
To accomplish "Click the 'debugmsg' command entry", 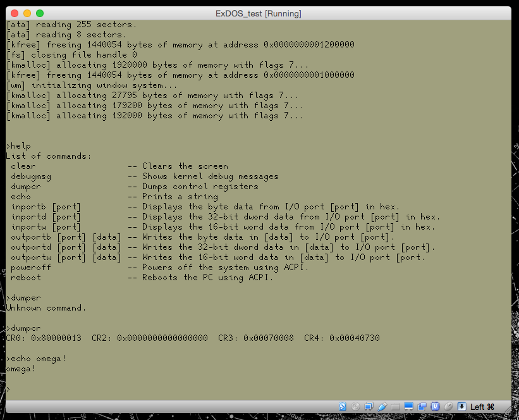I will 31,176.
